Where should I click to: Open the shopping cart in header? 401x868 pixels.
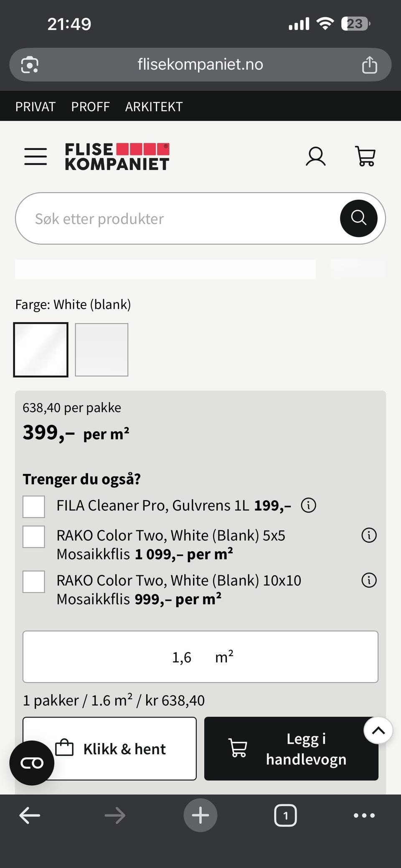click(365, 156)
